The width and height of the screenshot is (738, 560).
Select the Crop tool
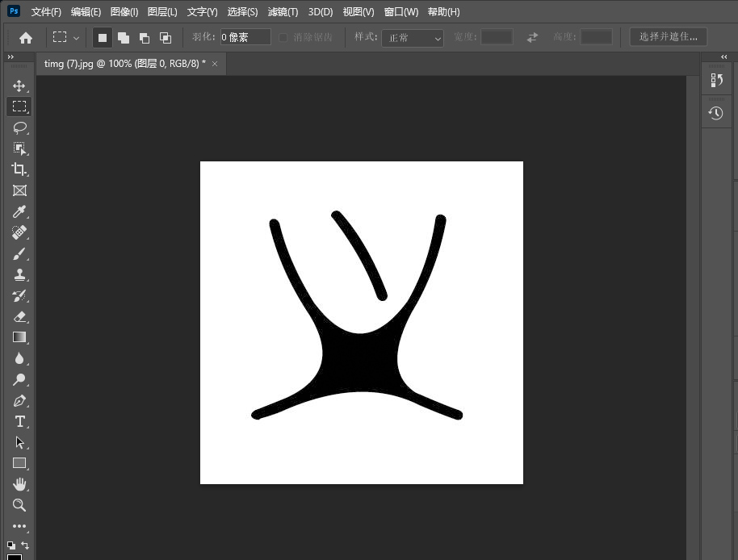(x=19, y=169)
